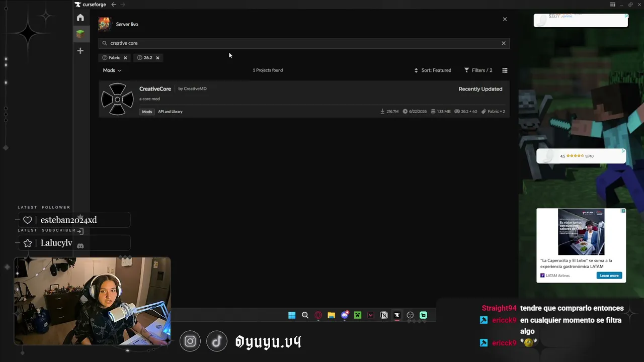Go to the CurseForge Home icon
This screenshot has width=644, height=362.
80,18
